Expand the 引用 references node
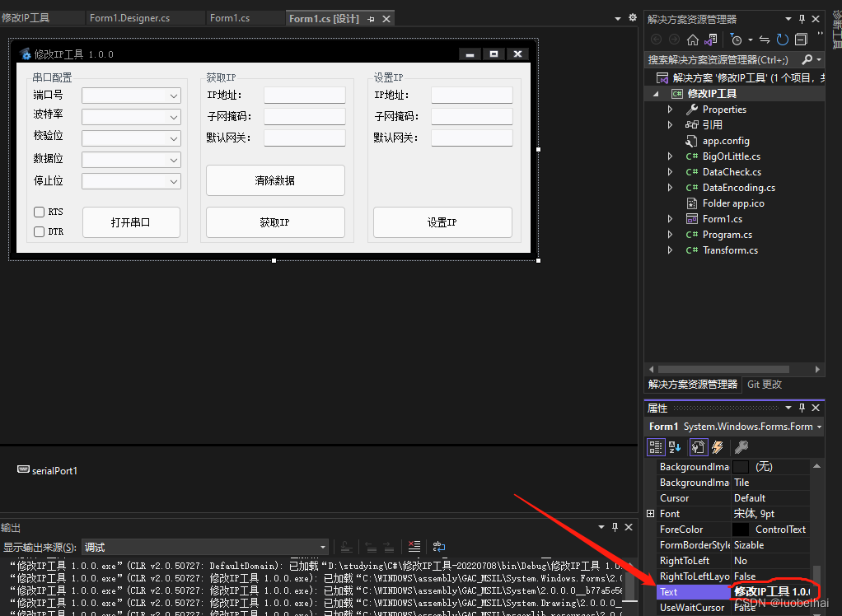This screenshot has width=842, height=616. [x=670, y=125]
